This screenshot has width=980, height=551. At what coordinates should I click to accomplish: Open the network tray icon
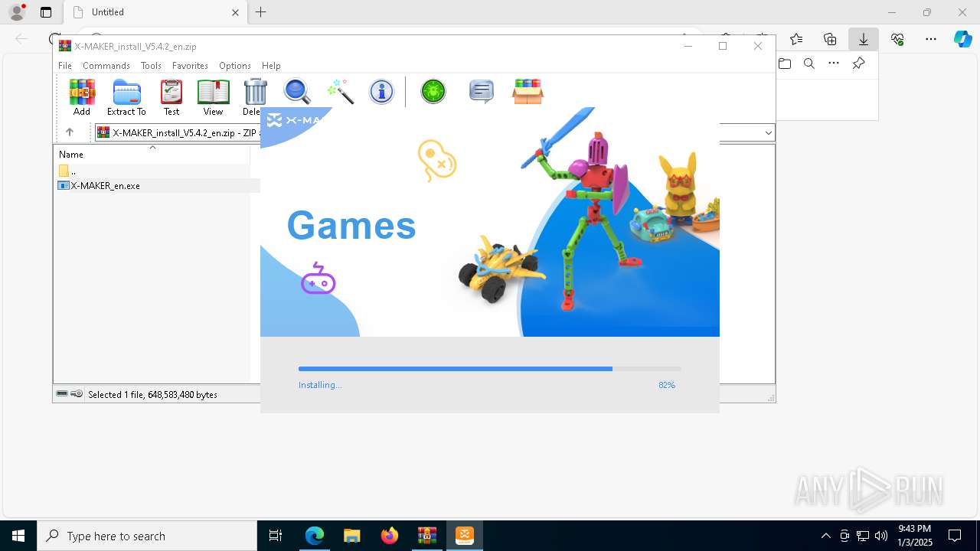click(x=863, y=536)
